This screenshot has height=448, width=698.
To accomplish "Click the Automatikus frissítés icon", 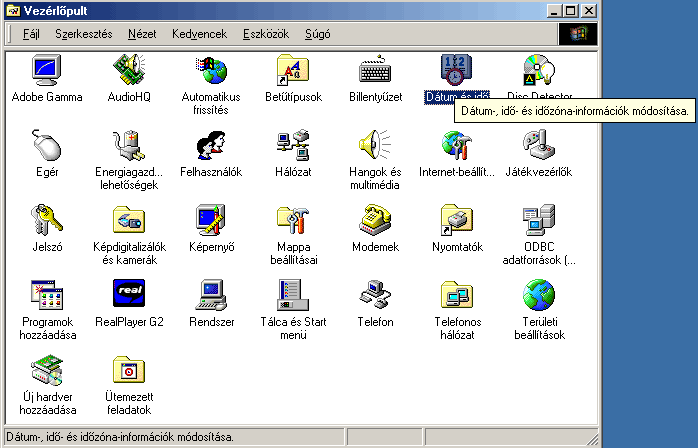I will coord(211,71).
